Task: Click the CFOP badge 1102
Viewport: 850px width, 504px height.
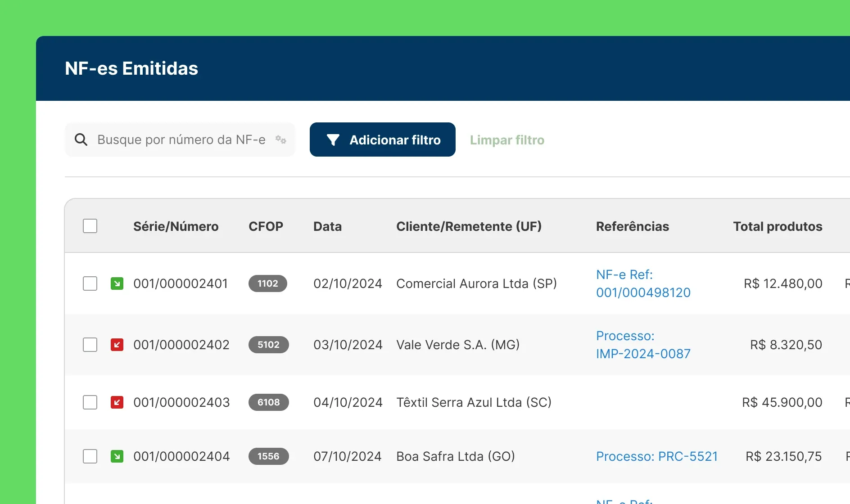Action: [x=268, y=283]
